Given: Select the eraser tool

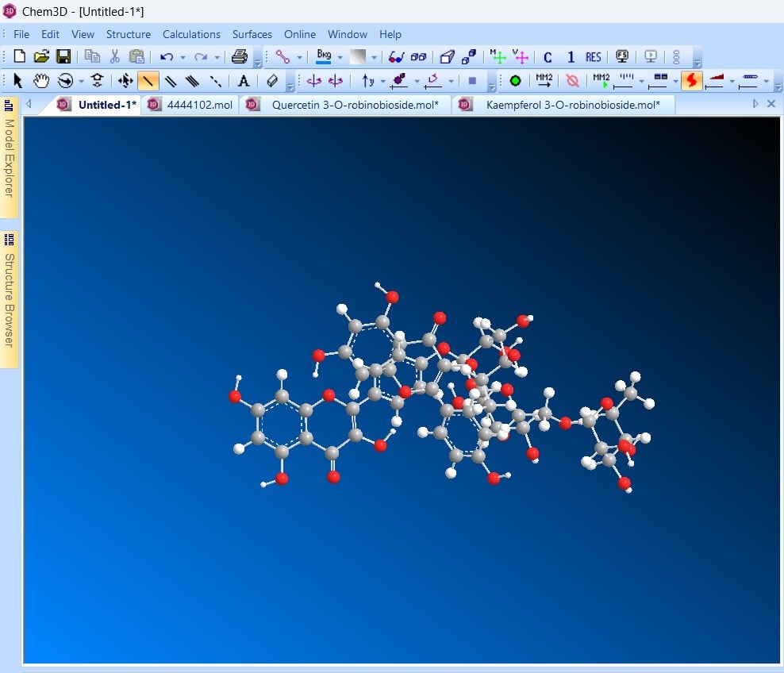Looking at the screenshot, I should point(271,80).
